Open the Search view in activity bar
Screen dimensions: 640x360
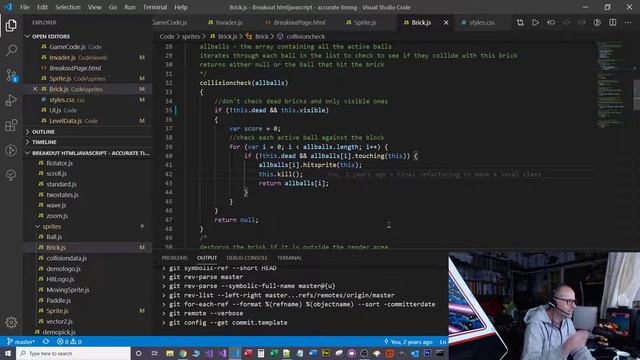(11, 50)
